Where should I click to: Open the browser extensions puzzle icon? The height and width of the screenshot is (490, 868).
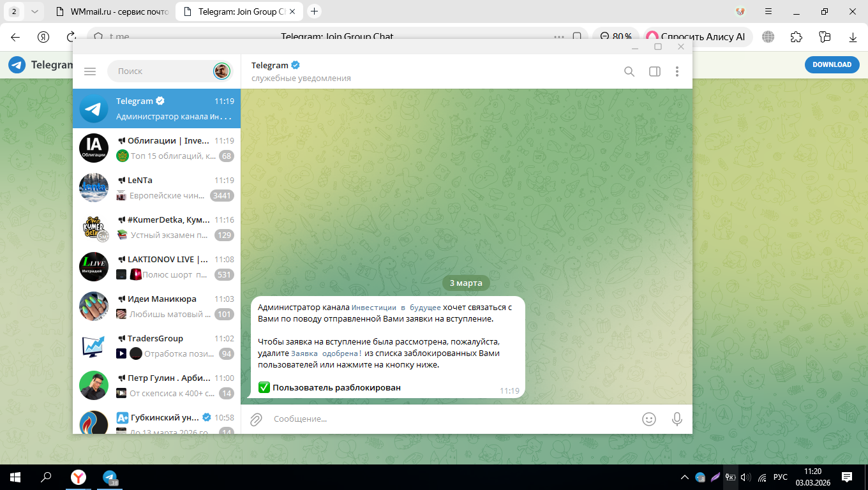[x=797, y=37]
